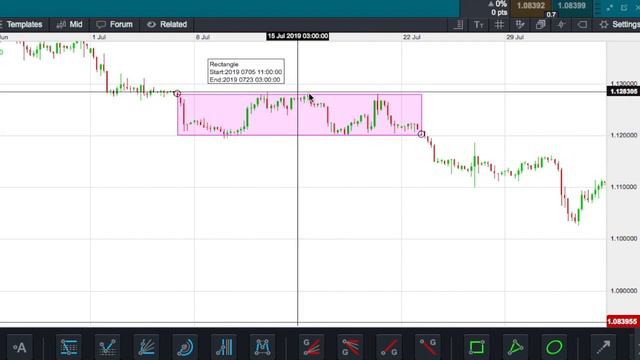Open chart Settings
This screenshot has height=360, width=640.
tap(619, 24)
